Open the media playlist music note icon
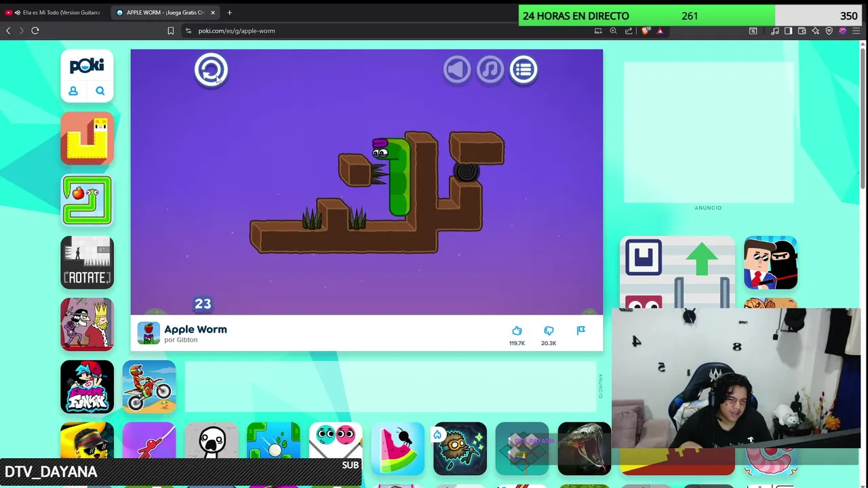The width and height of the screenshot is (868, 488). click(774, 30)
